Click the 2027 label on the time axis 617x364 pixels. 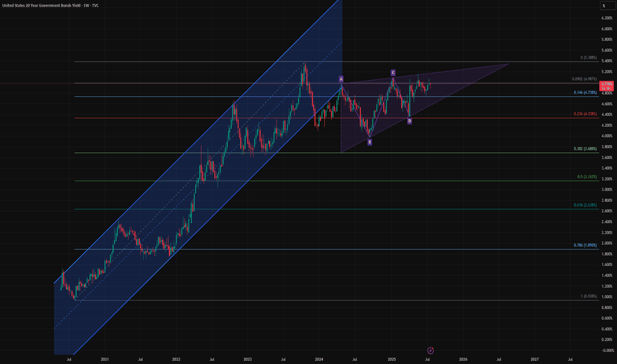pos(534,359)
